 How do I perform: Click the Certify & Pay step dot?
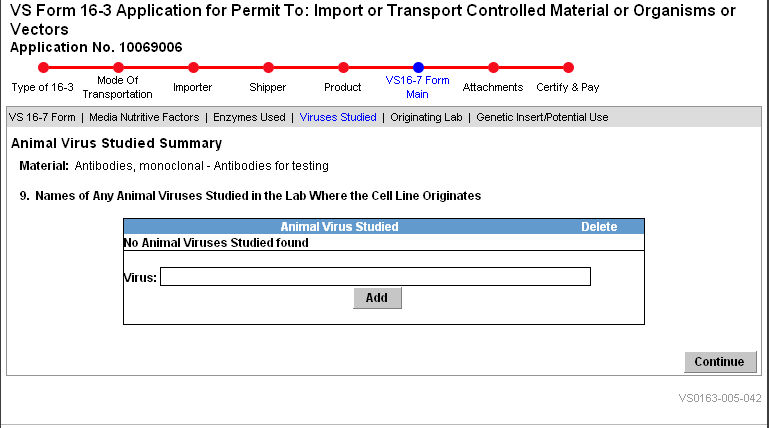point(568,68)
